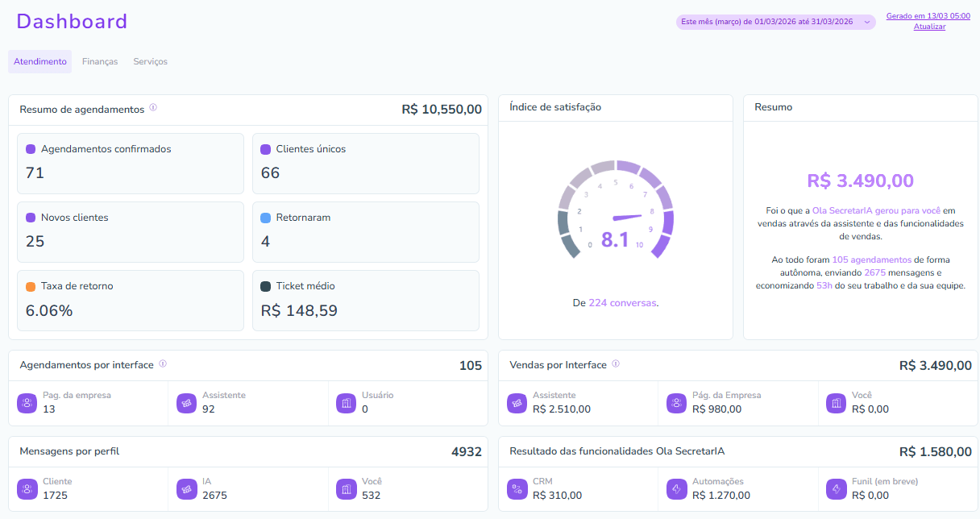Viewport: 980px width, 519px height.
Task: Select the Pag. da empresa icon in Vendas por Interface
Action: [x=675, y=402]
